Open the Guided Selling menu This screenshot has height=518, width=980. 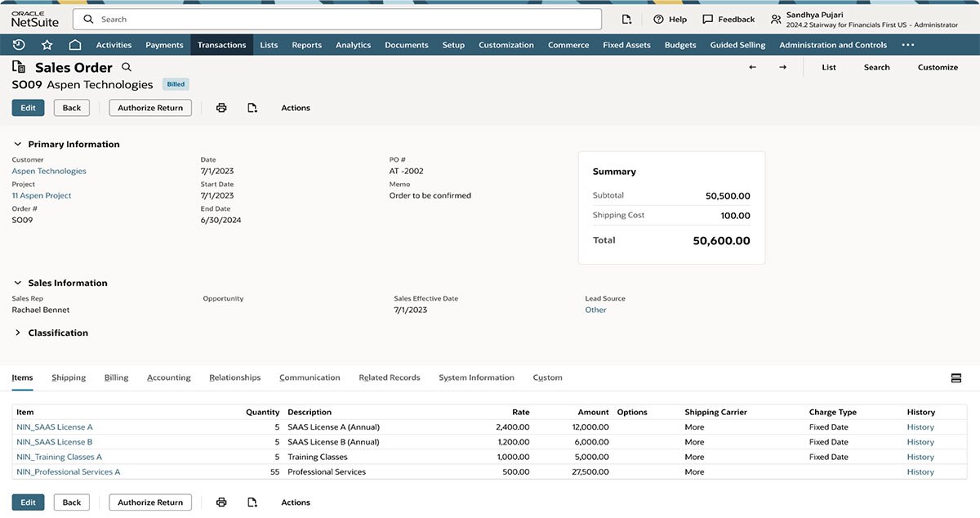coord(737,45)
